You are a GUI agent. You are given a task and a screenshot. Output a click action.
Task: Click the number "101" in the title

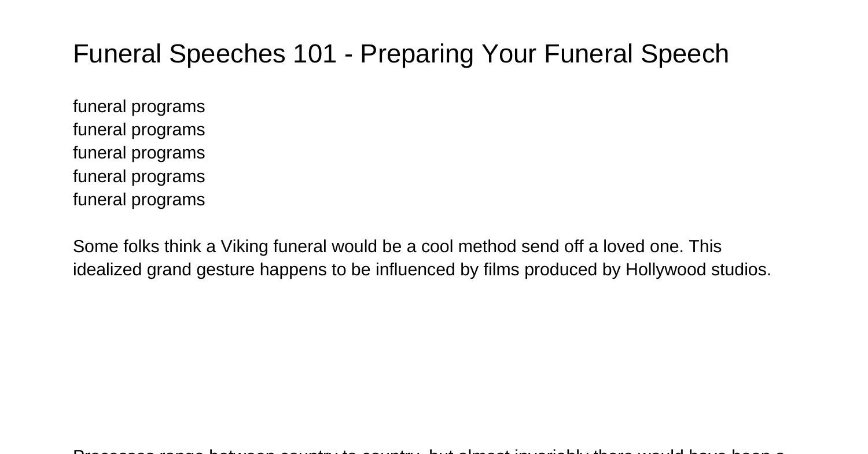click(315, 54)
